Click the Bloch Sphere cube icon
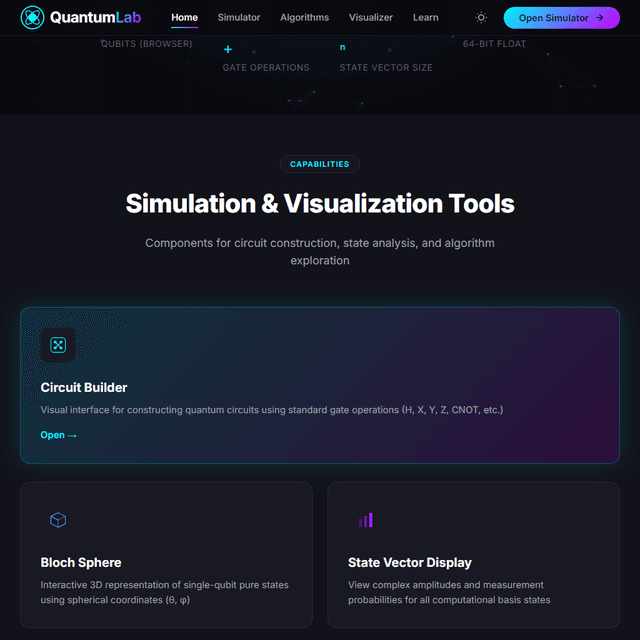The width and height of the screenshot is (640, 640). coord(58,520)
